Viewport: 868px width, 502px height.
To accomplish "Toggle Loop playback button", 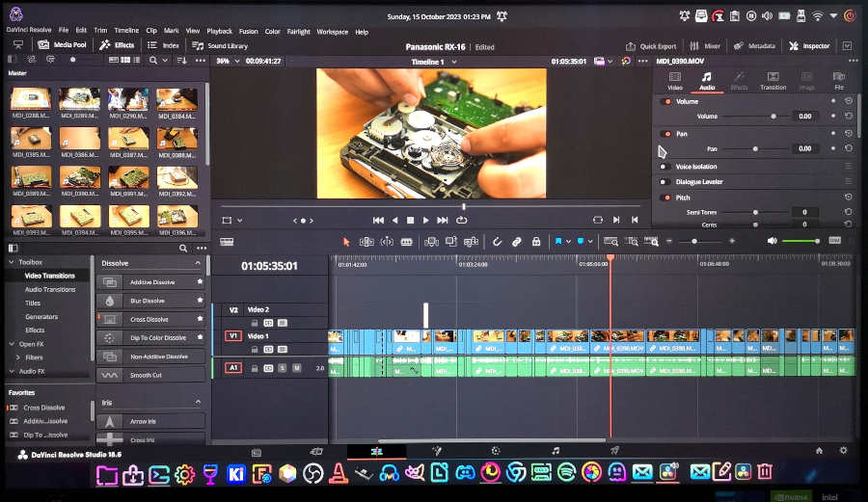I will click(461, 220).
